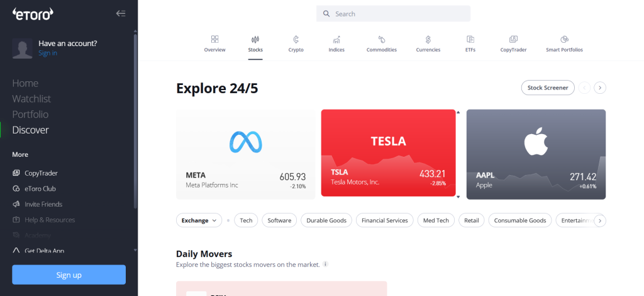
Task: Switch to the Stocks tab
Action: point(255,44)
